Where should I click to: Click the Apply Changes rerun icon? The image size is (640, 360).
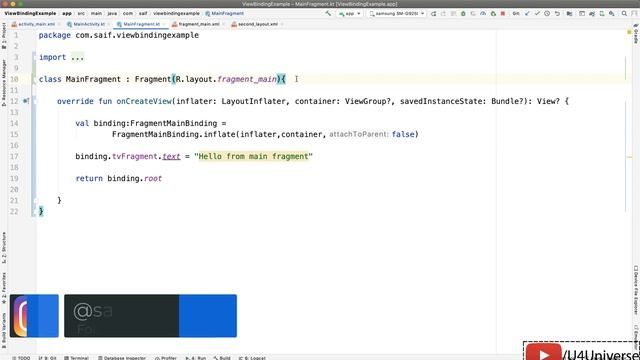pos(433,13)
